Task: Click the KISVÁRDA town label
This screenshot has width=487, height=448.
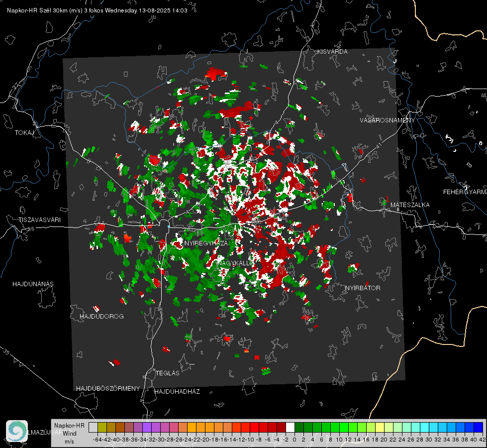Action: click(x=332, y=52)
